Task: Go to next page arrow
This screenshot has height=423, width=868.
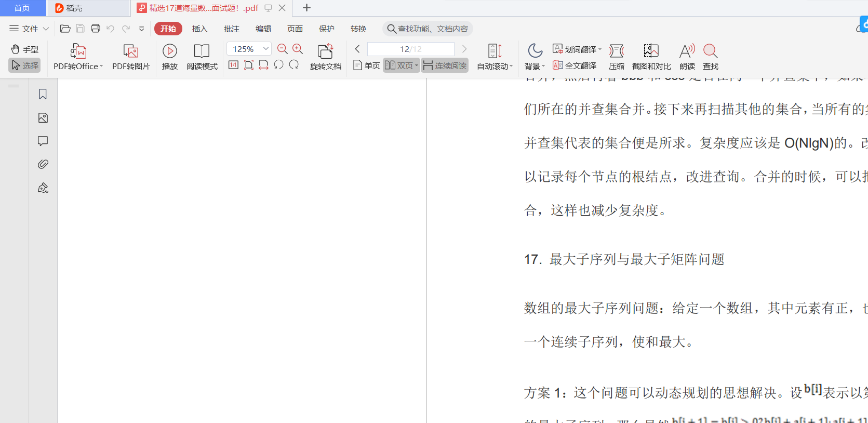Action: click(x=464, y=49)
